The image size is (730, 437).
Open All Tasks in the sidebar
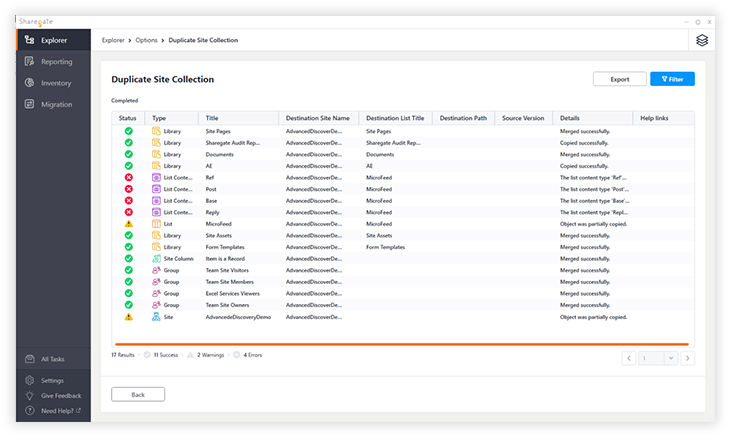click(x=54, y=359)
